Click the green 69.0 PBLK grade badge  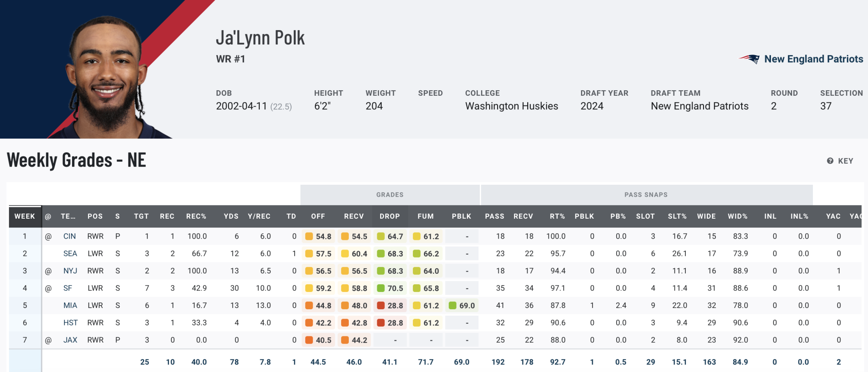pos(462,305)
